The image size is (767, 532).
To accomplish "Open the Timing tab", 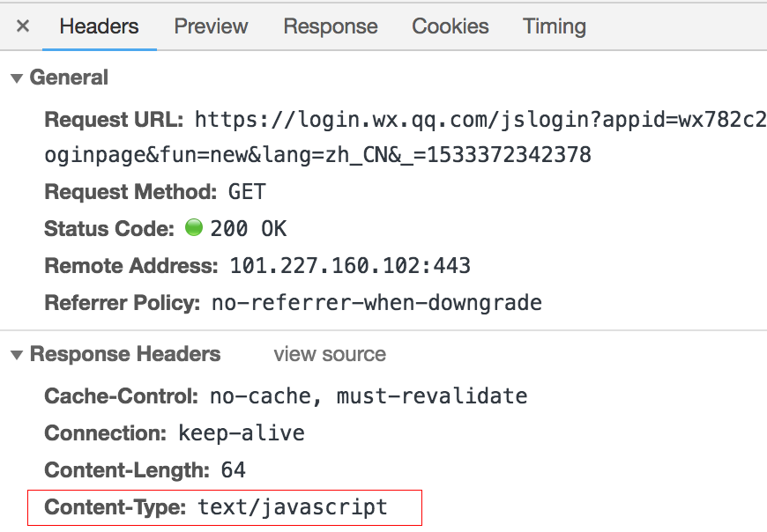I will pyautogui.click(x=554, y=26).
